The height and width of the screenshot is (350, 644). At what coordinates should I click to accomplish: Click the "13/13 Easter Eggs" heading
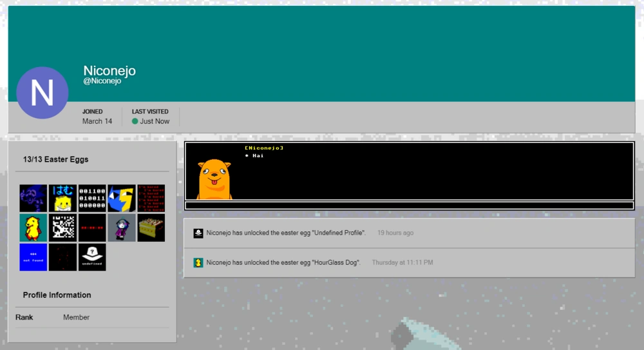(55, 160)
